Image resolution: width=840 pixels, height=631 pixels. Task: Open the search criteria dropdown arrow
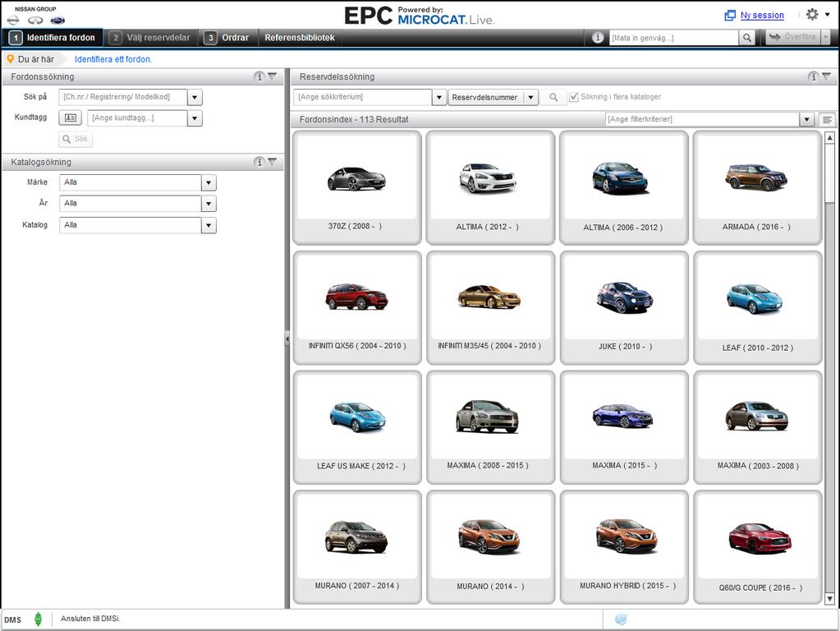click(x=439, y=97)
